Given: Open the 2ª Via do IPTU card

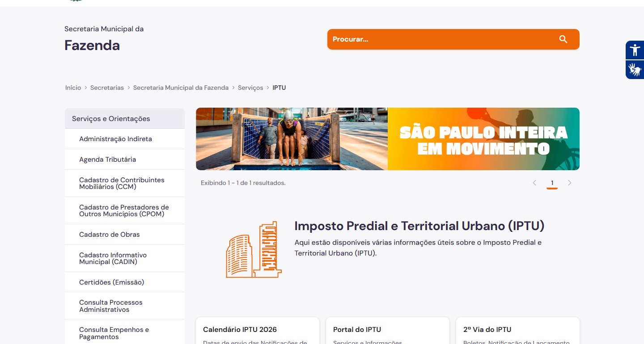Looking at the screenshot, I should tap(518, 331).
